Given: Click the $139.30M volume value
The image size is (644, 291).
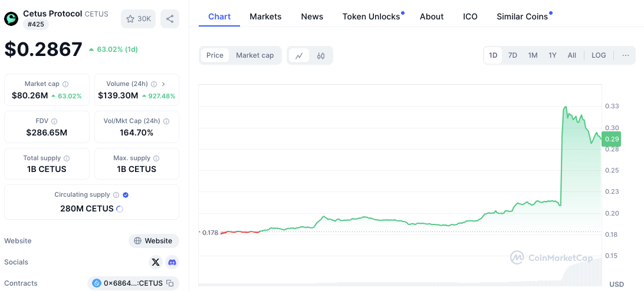Looking at the screenshot, I should 118,96.
